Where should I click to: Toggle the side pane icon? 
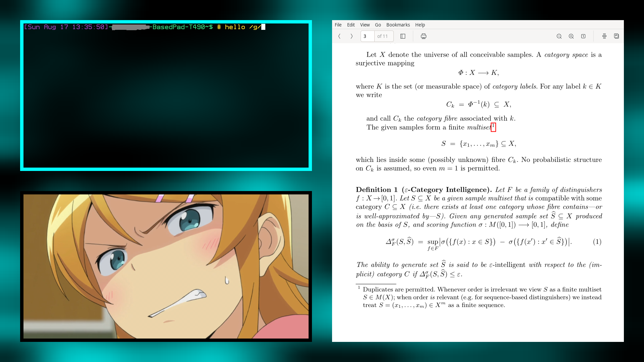(x=403, y=36)
